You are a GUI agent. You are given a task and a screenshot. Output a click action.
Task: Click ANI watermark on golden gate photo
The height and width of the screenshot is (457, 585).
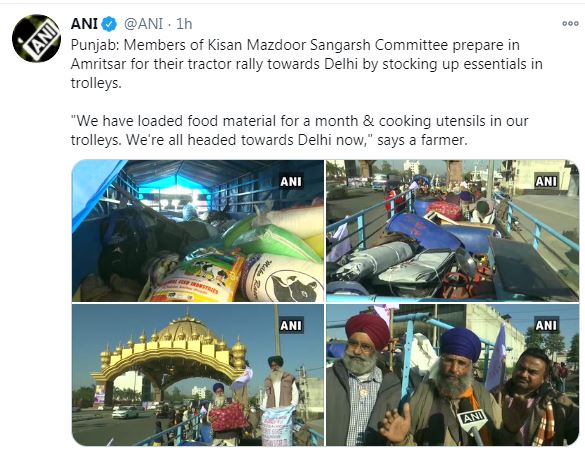[291, 325]
